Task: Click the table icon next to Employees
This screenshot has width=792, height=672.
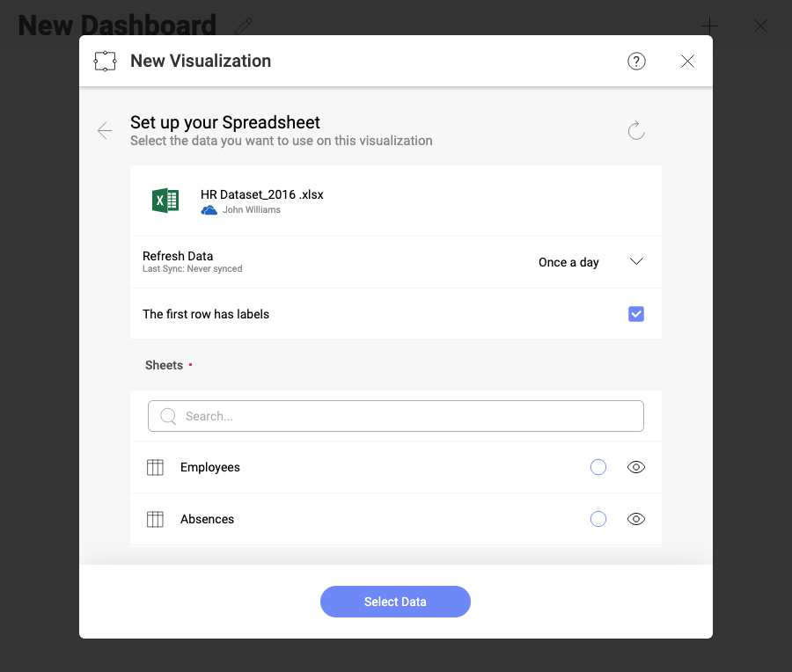Action: click(155, 467)
